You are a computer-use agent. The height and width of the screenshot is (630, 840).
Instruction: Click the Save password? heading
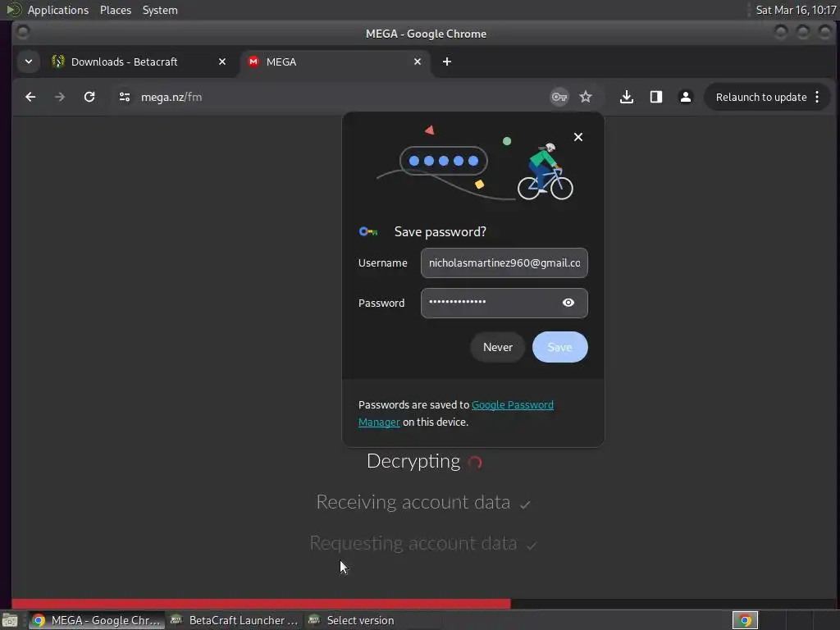pos(441,232)
